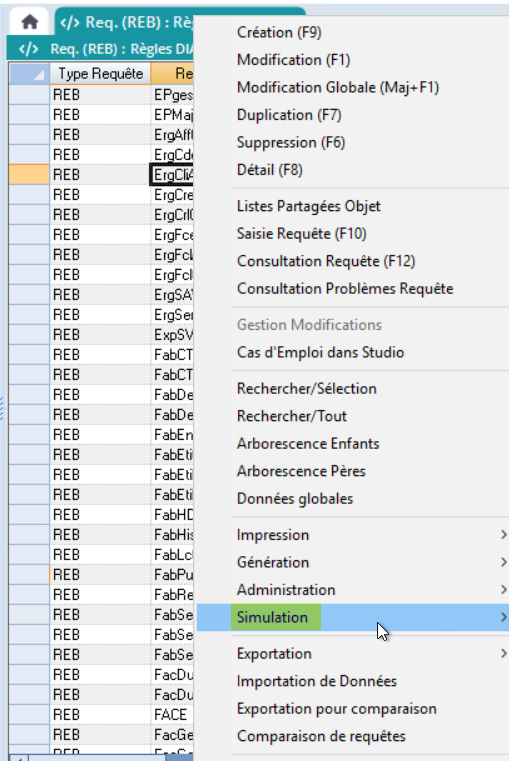The image size is (509, 761).
Task: Click the select-all corner cell of grid
Action: point(29,73)
